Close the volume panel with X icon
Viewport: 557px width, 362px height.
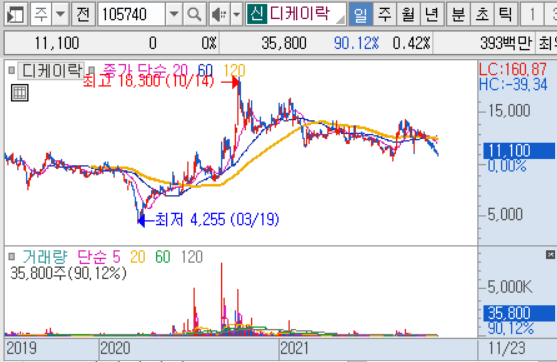pos(550,254)
